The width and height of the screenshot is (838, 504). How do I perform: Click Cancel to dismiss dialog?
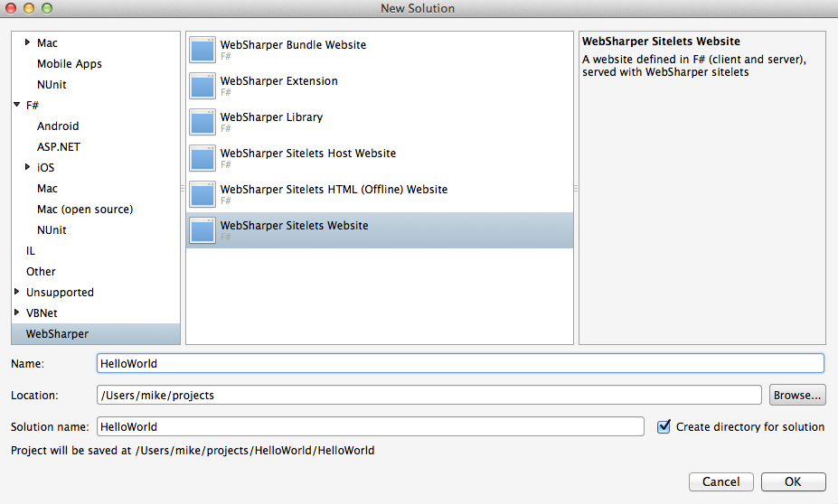(x=721, y=481)
